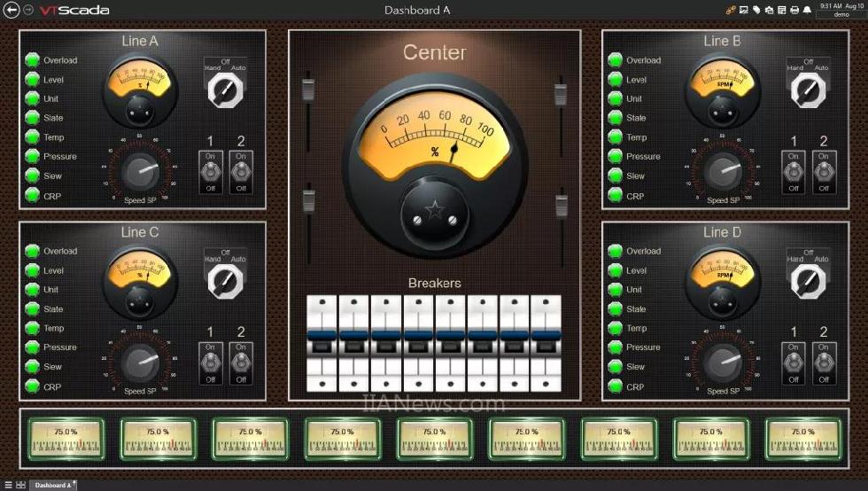Image resolution: width=868 pixels, height=491 pixels.
Task: Click the forward navigation arrow
Action: click(x=29, y=10)
